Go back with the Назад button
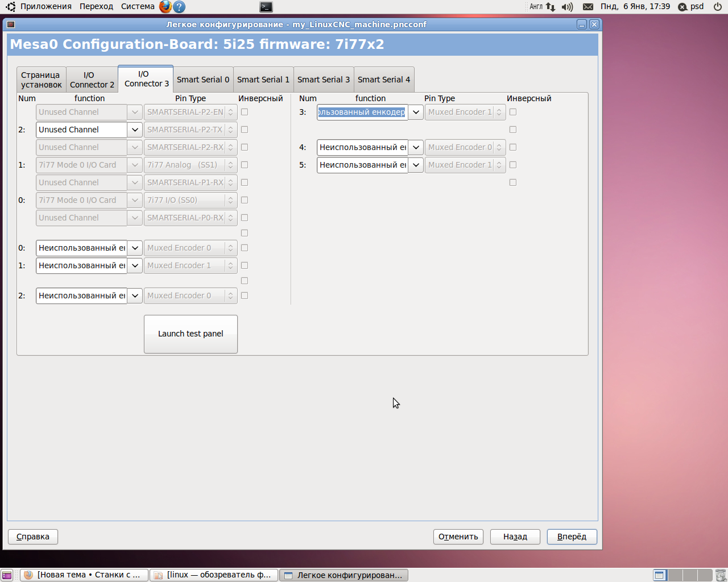Image resolution: width=728 pixels, height=582 pixels. [x=515, y=537]
